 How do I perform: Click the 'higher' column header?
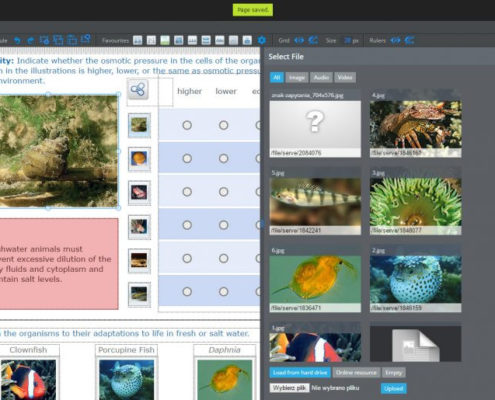[x=189, y=91]
